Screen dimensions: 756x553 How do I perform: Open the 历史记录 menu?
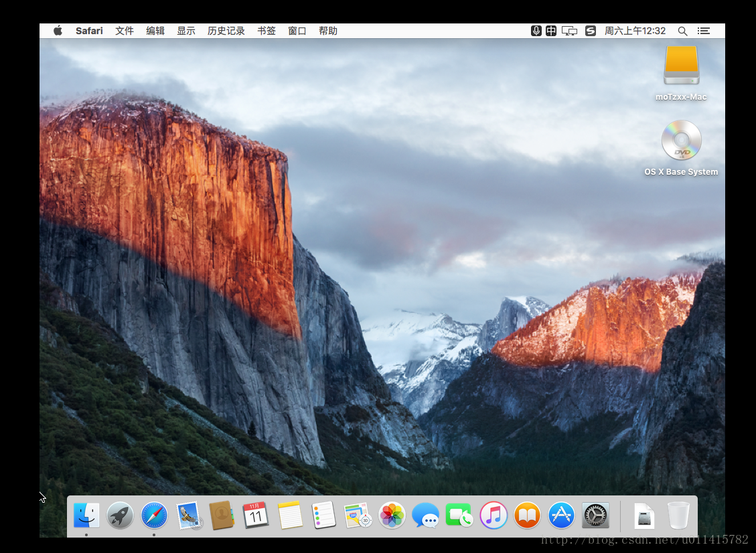coord(226,31)
